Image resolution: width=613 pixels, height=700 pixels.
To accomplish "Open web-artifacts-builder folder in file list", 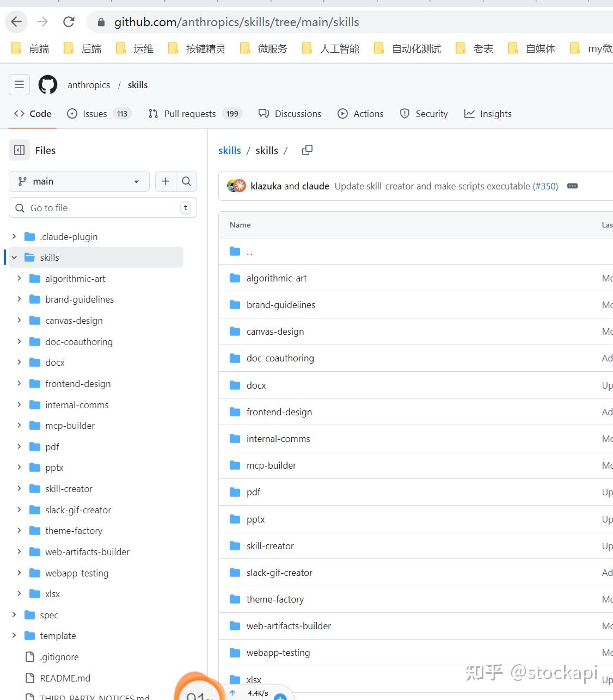I will (289, 626).
